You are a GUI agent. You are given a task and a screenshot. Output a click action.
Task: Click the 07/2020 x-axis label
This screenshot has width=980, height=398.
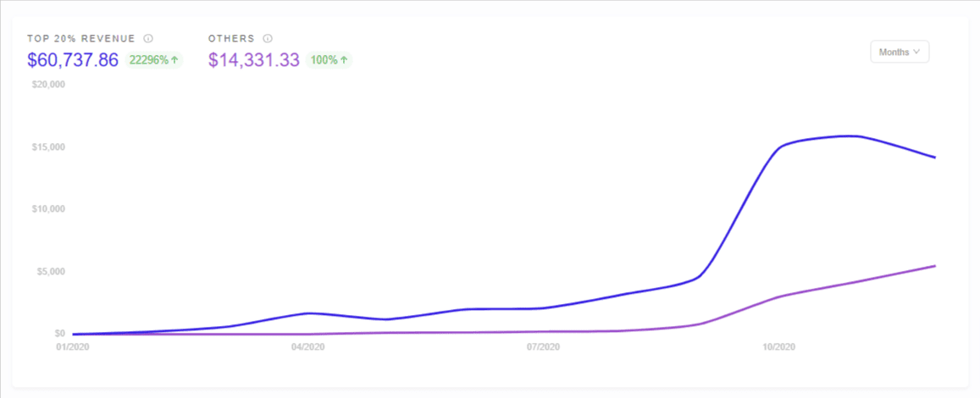click(543, 346)
